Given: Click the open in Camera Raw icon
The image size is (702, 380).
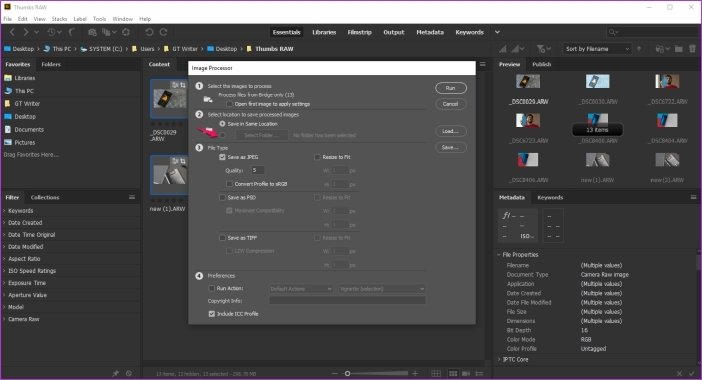Looking at the screenshot, I should click(126, 32).
